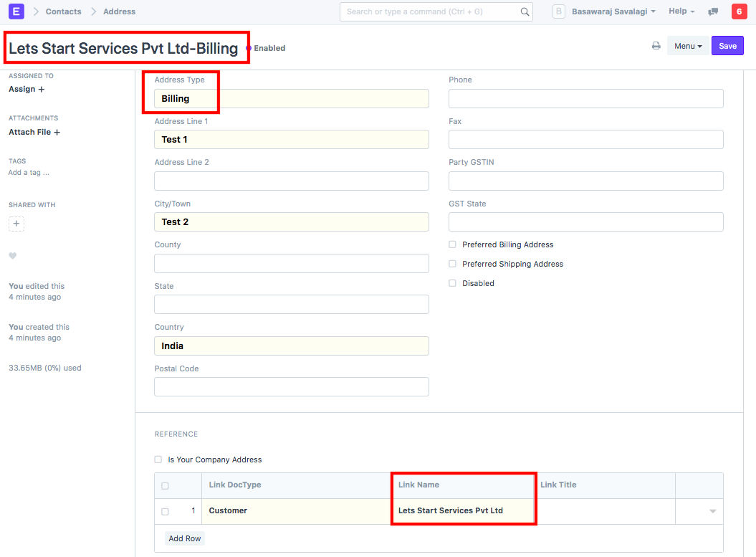Image resolution: width=756 pixels, height=557 pixels.
Task: Expand the Customer row dropdown arrow
Action: click(x=712, y=511)
